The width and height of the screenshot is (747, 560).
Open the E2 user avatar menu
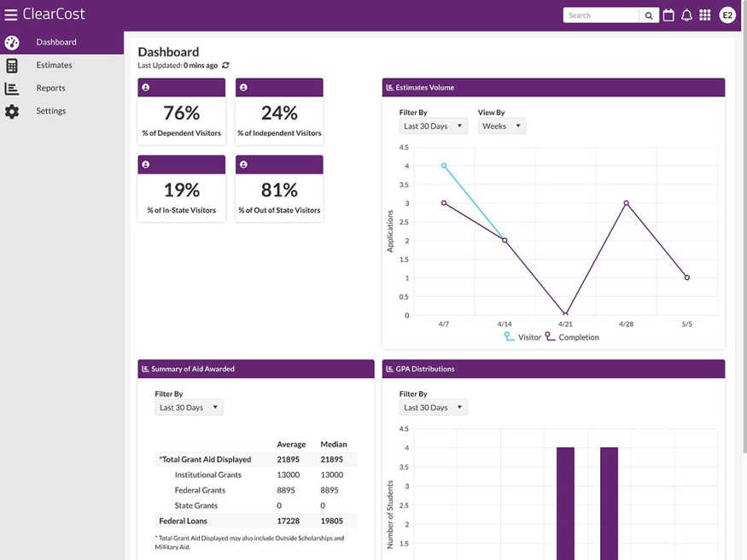click(x=727, y=15)
